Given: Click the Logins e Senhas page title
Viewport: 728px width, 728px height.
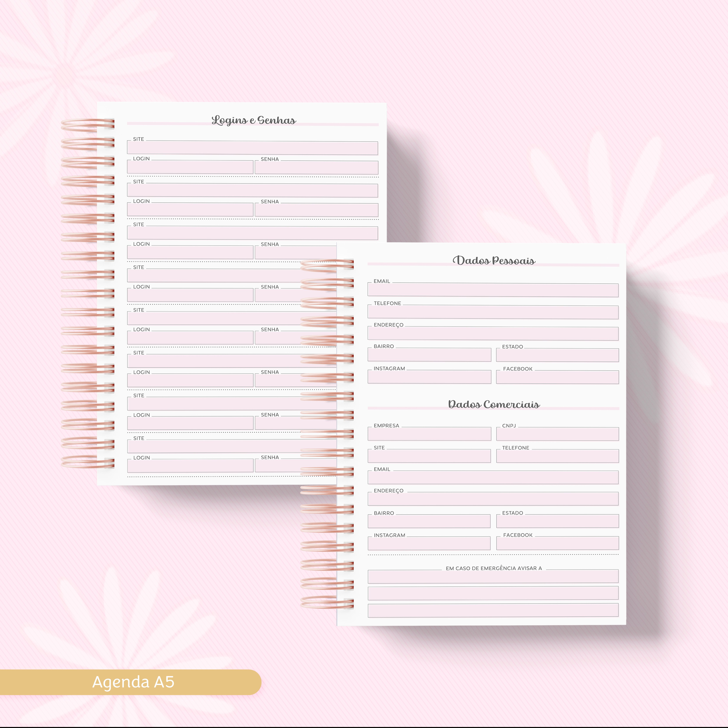Looking at the screenshot, I should click(254, 120).
